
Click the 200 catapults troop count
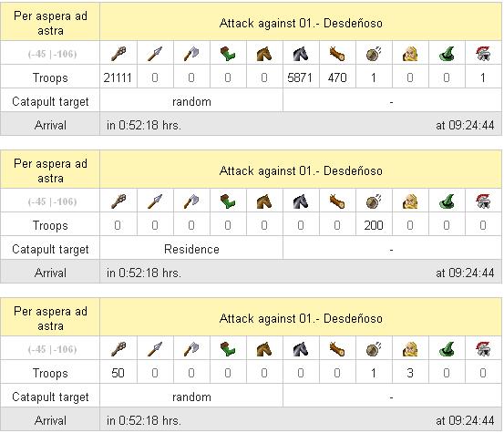pos(374,225)
